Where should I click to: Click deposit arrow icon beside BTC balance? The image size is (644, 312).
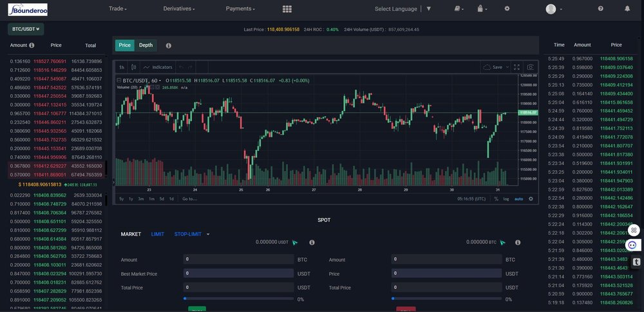(x=502, y=242)
